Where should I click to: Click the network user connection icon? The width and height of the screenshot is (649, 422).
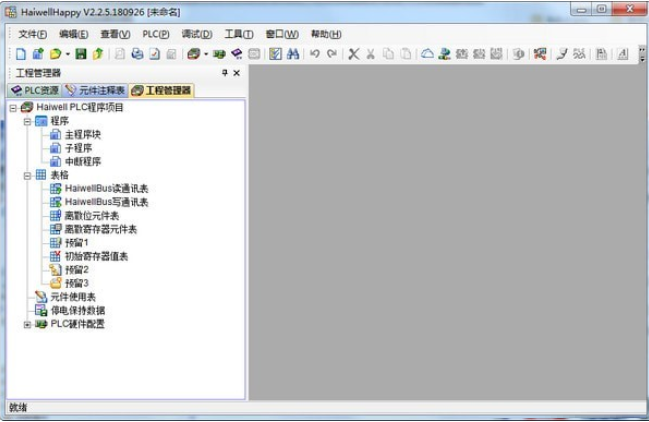click(x=445, y=54)
